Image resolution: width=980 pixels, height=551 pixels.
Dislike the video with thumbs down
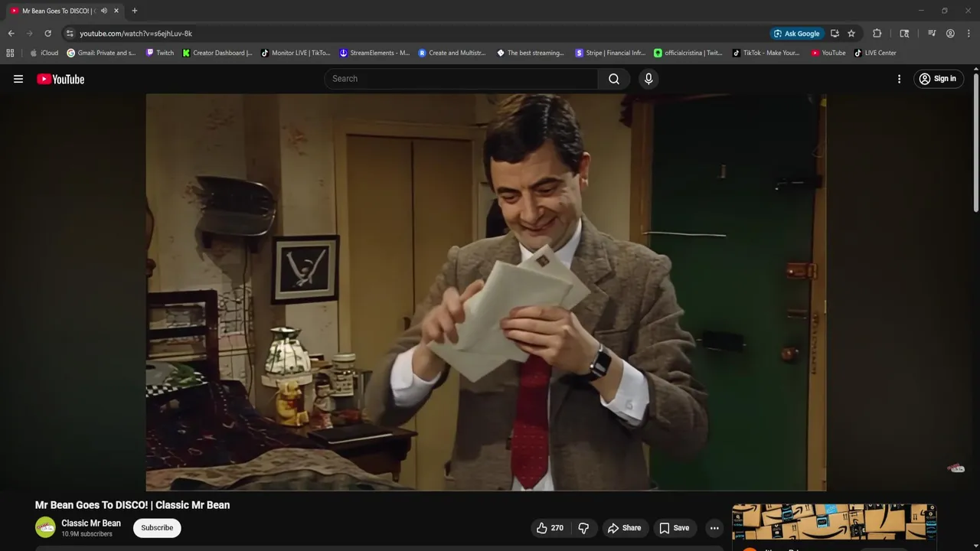[x=583, y=528]
